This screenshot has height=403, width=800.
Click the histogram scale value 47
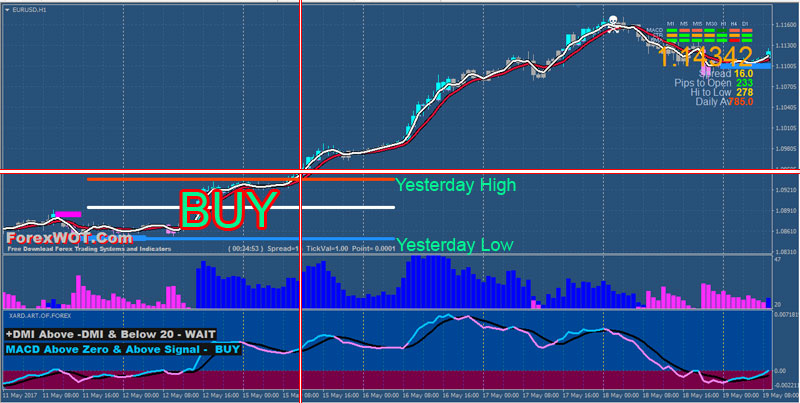click(778, 260)
